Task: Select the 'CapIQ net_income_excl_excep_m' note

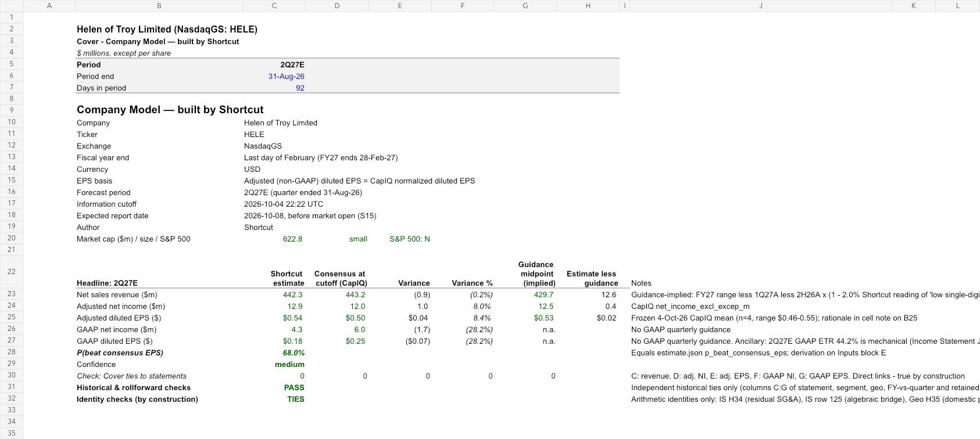Action: [691, 306]
